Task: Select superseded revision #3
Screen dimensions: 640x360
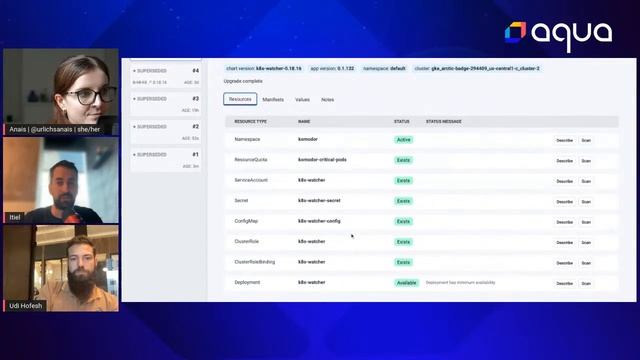Action: (x=166, y=104)
